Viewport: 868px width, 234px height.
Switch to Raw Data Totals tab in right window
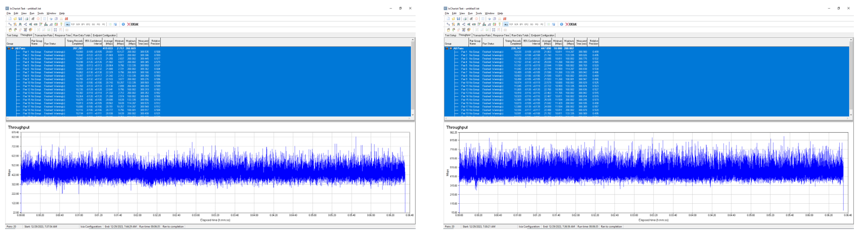click(x=520, y=35)
